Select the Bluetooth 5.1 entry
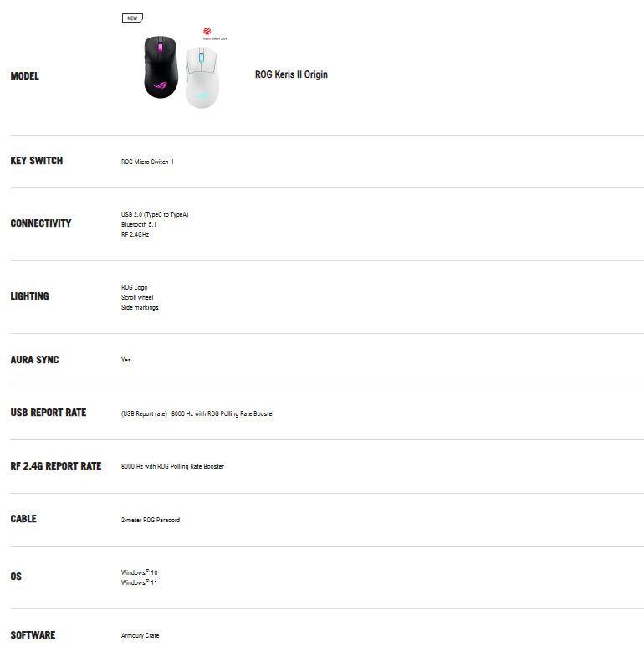Viewport: 644px width, 662px height. click(x=139, y=224)
